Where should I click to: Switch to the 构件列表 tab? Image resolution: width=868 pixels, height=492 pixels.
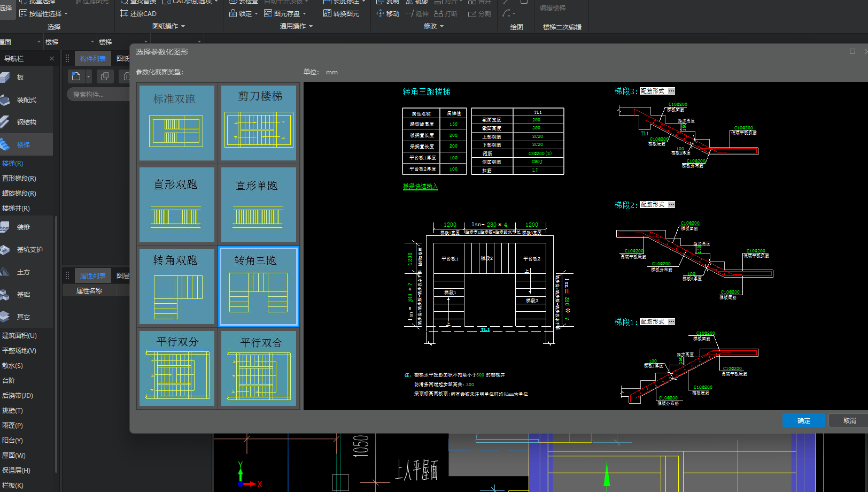pyautogui.click(x=92, y=59)
